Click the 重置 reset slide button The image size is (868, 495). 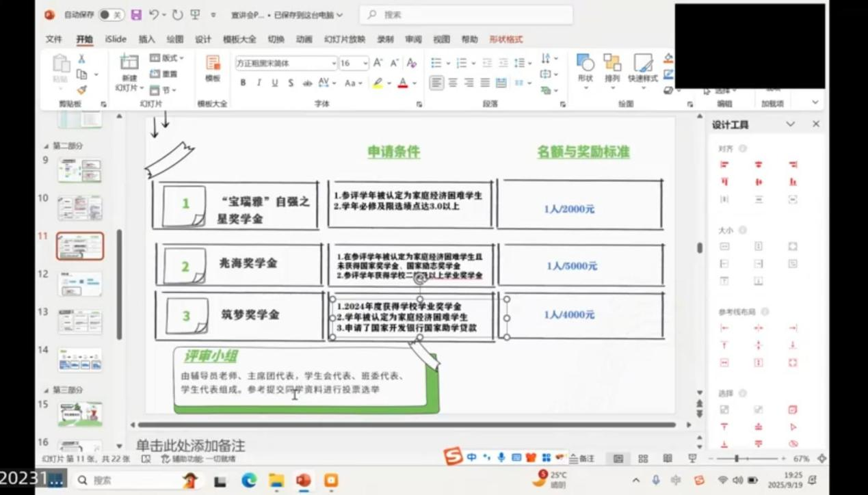point(164,74)
